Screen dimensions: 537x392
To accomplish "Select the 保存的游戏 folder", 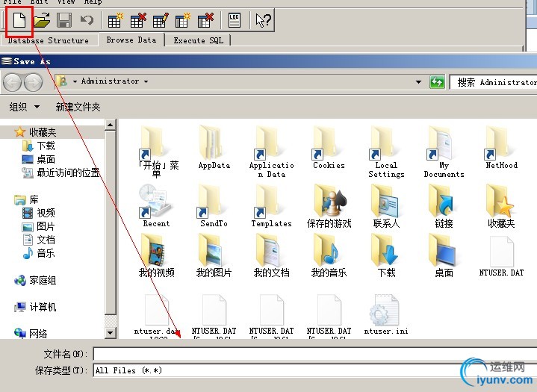I will point(329,205).
